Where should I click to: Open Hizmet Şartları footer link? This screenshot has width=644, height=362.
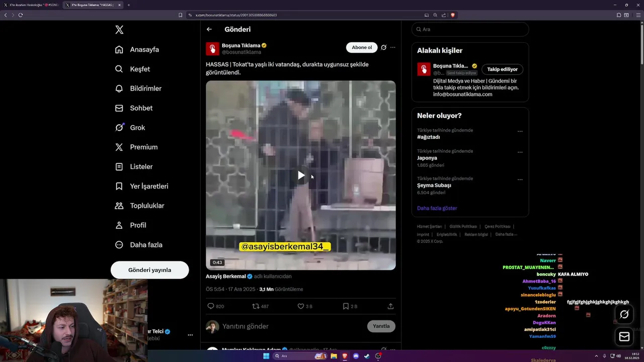pyautogui.click(x=429, y=227)
